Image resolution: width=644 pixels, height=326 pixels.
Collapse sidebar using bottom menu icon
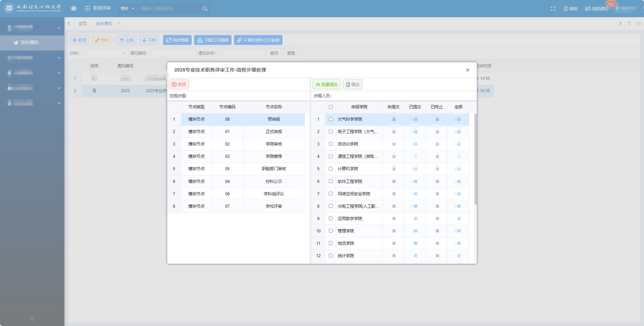[32, 319]
